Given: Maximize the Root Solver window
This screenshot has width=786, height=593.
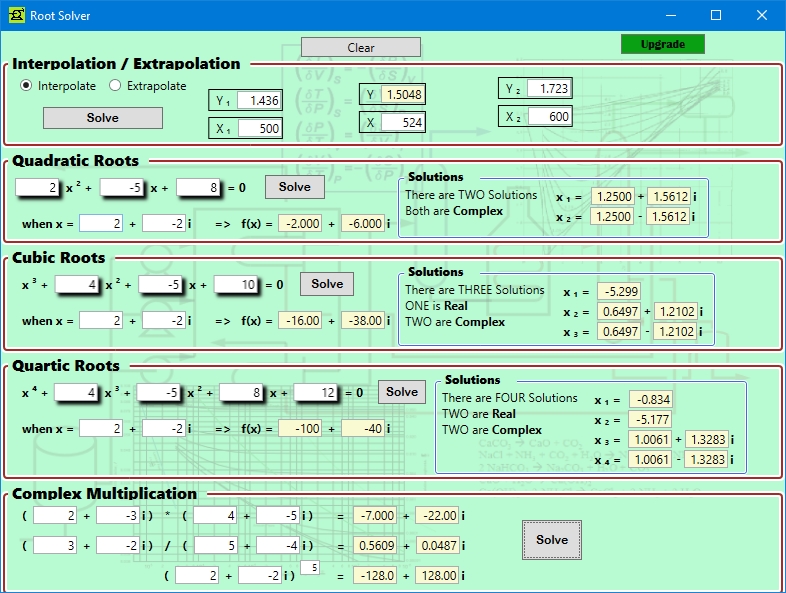Looking at the screenshot, I should pyautogui.click(x=716, y=15).
